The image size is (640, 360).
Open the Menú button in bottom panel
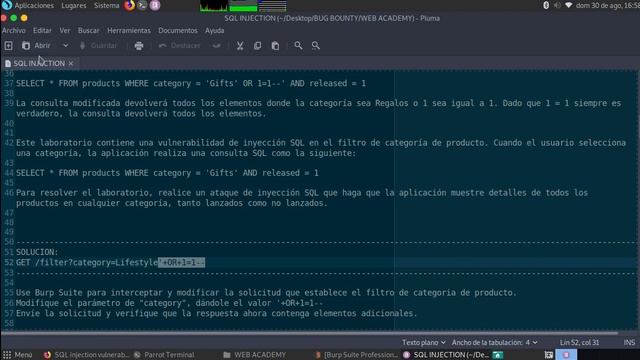click(x=18, y=355)
